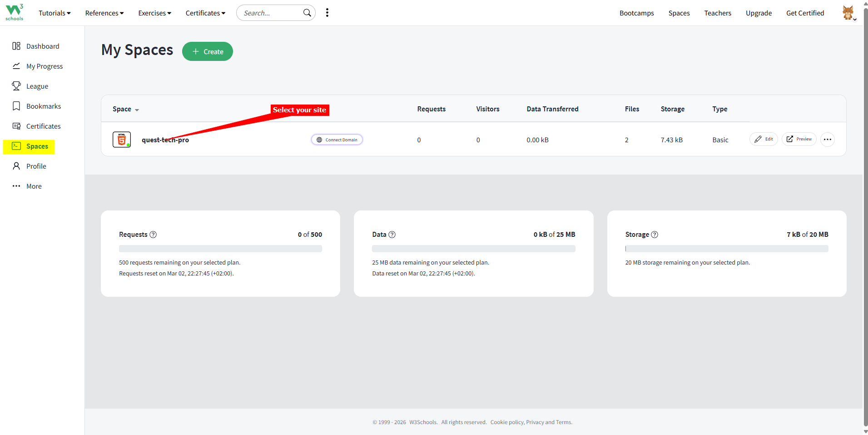Click the Storage usage progress bar
Viewport: 868px width, 435px height.
coord(727,249)
